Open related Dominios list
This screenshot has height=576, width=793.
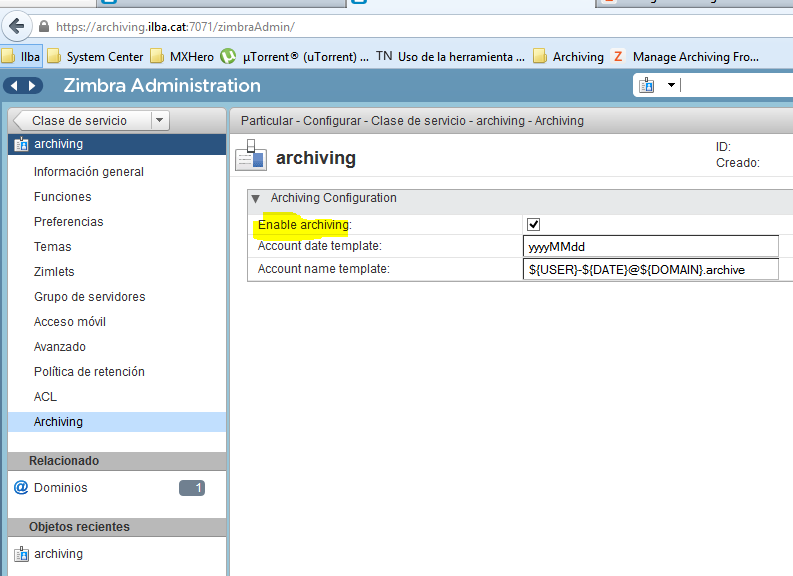(x=61, y=488)
